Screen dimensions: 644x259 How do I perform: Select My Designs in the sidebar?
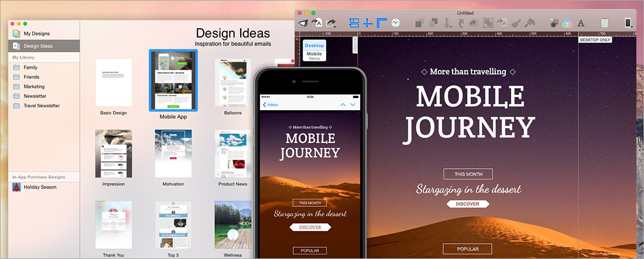tap(44, 34)
